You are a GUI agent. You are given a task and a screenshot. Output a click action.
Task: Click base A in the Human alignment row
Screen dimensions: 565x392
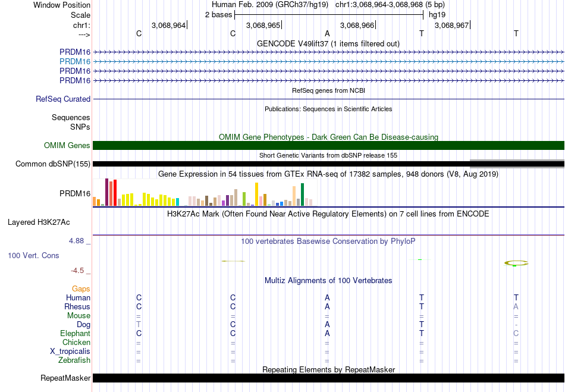click(327, 297)
